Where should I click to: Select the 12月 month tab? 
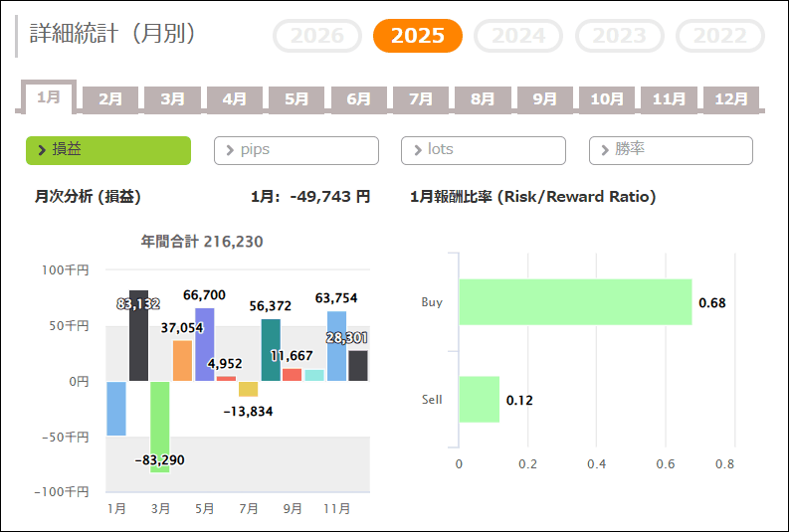click(x=731, y=99)
